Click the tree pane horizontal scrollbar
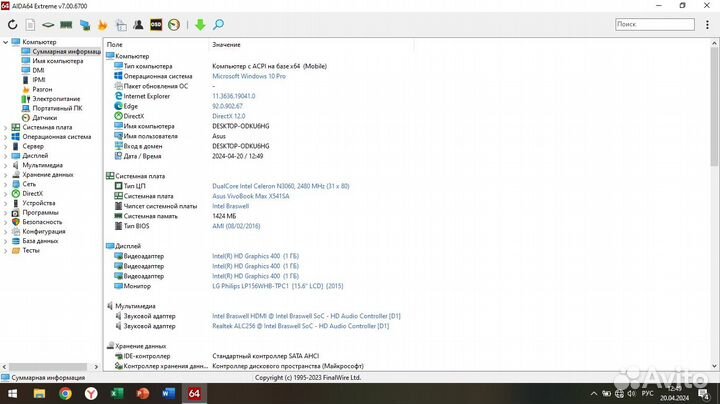720x404 pixels. click(48, 367)
